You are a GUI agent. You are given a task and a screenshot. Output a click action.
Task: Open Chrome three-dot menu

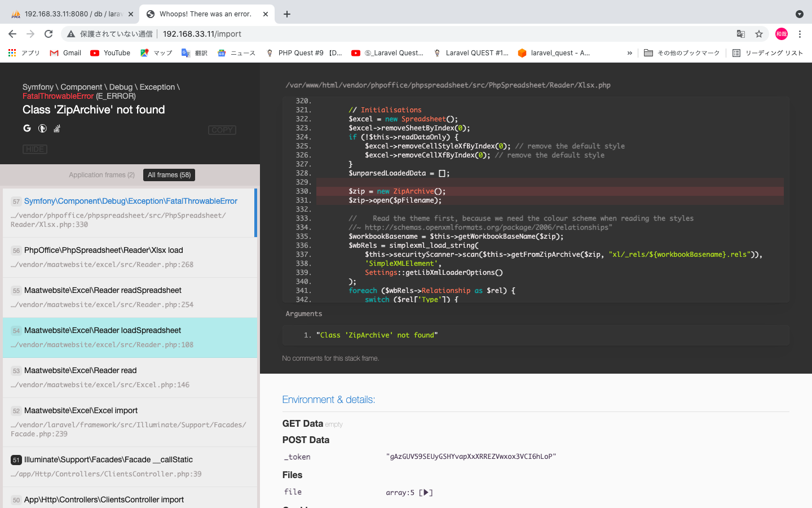click(800, 34)
